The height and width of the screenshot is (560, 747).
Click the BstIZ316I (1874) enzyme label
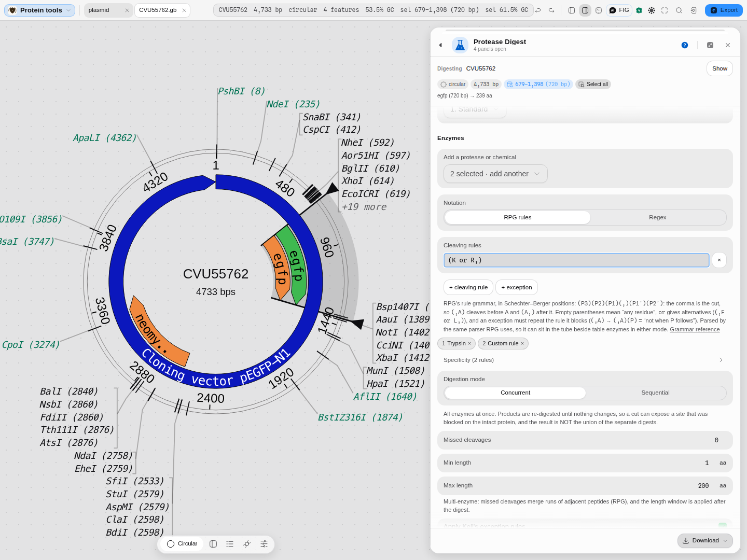tap(360, 417)
